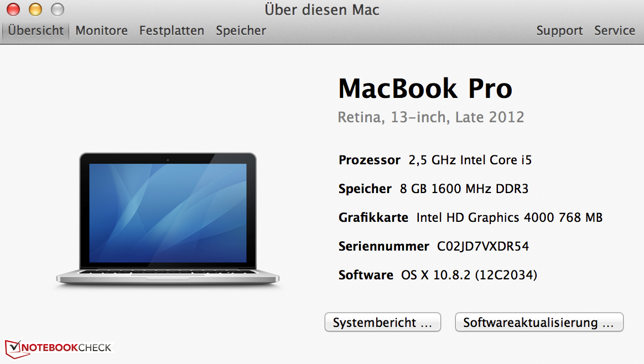Viewport: 644px width, 364px height.
Task: Click the Grafikkarte label
Action: click(373, 217)
